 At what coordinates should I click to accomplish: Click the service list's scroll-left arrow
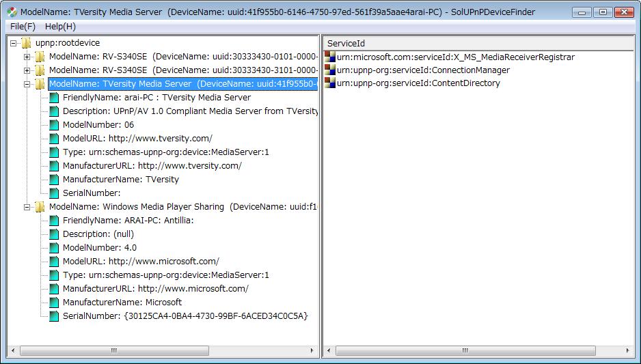[x=329, y=350]
